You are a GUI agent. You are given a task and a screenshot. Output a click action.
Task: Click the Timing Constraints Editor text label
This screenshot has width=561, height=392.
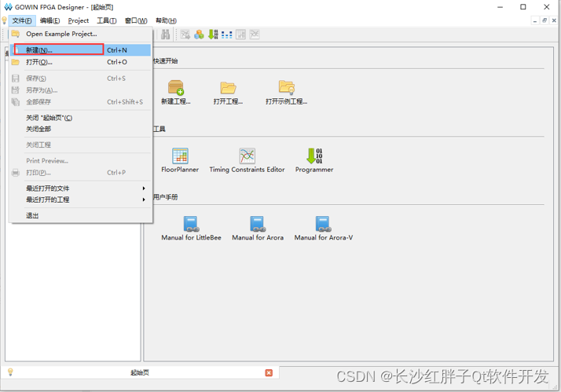[x=247, y=170]
